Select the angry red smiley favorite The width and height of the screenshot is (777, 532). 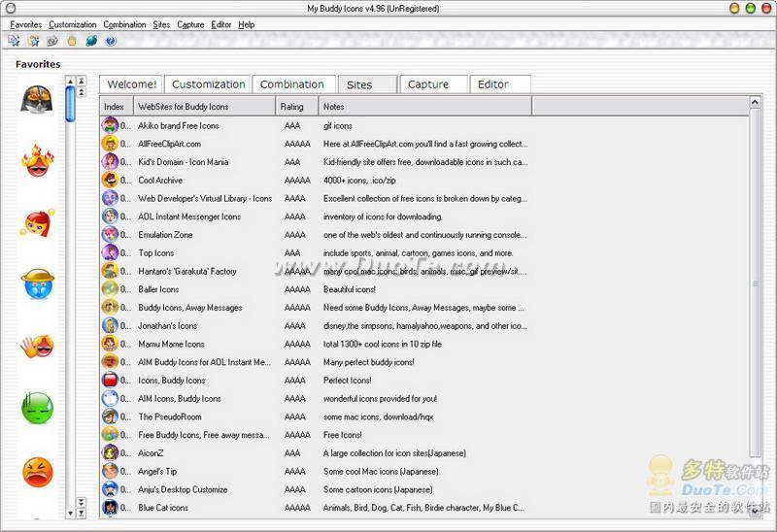pos(38,472)
